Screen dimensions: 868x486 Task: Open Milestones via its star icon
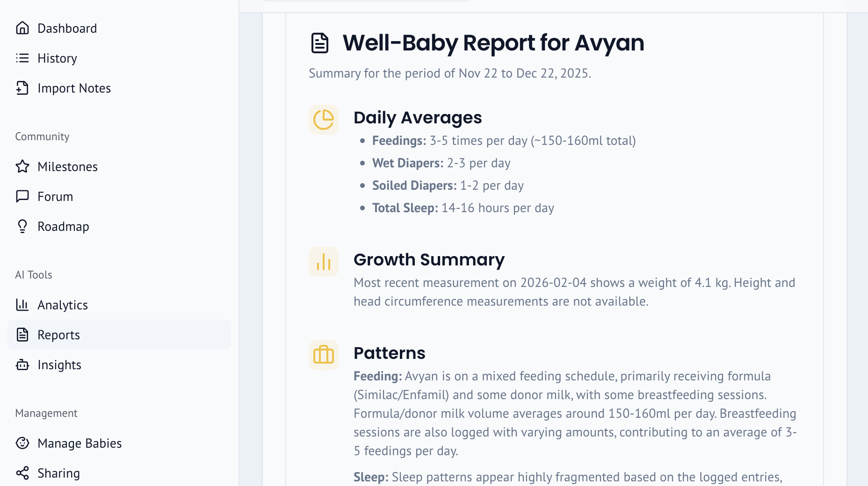[x=22, y=166]
